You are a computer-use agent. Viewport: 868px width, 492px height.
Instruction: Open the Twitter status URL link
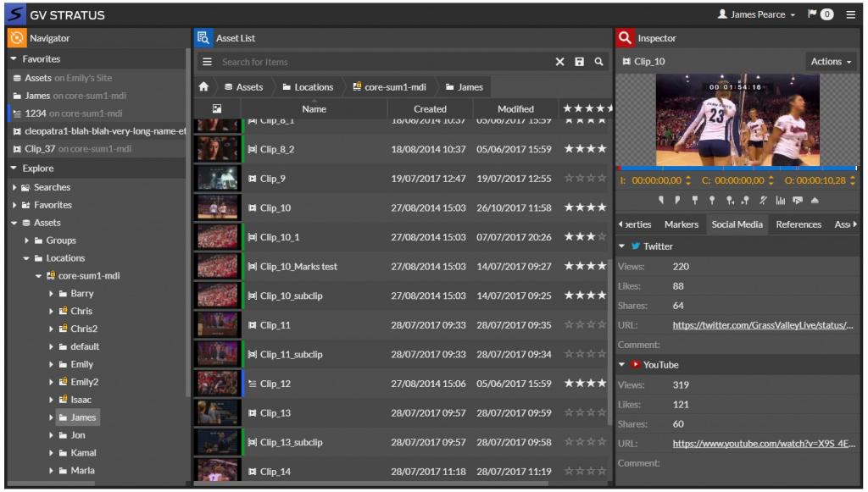coord(763,325)
